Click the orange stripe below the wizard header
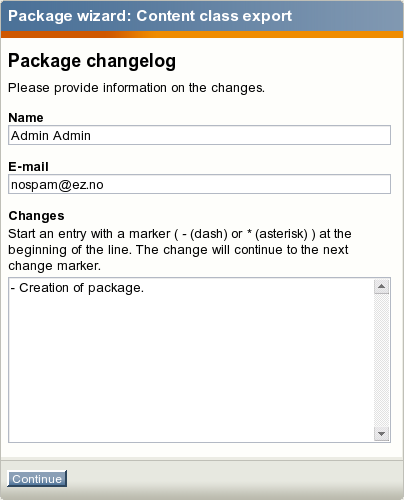 tap(202, 34)
